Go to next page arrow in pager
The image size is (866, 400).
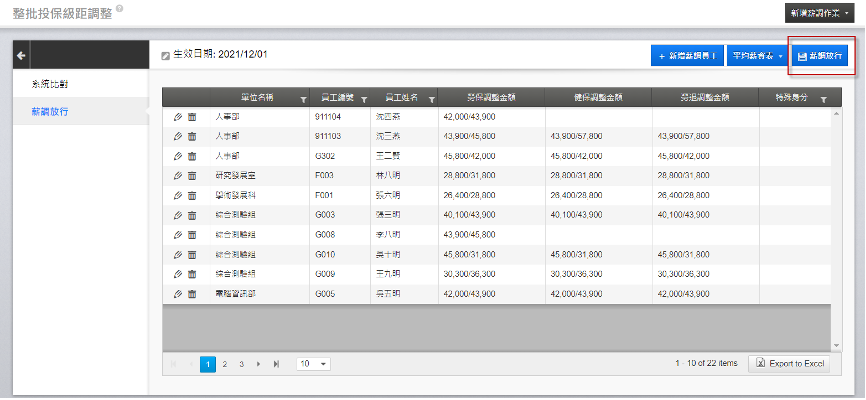pos(258,364)
